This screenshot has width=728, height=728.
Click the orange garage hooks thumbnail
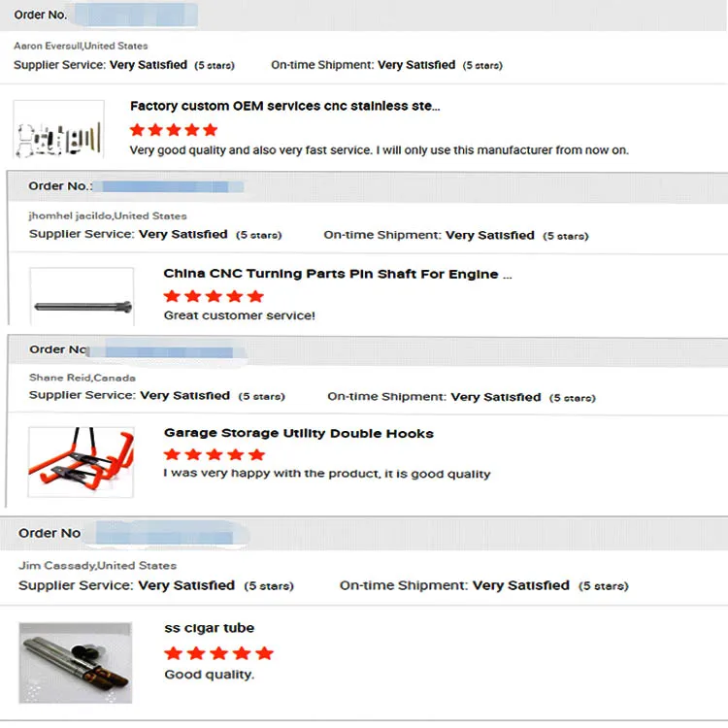tap(81, 462)
